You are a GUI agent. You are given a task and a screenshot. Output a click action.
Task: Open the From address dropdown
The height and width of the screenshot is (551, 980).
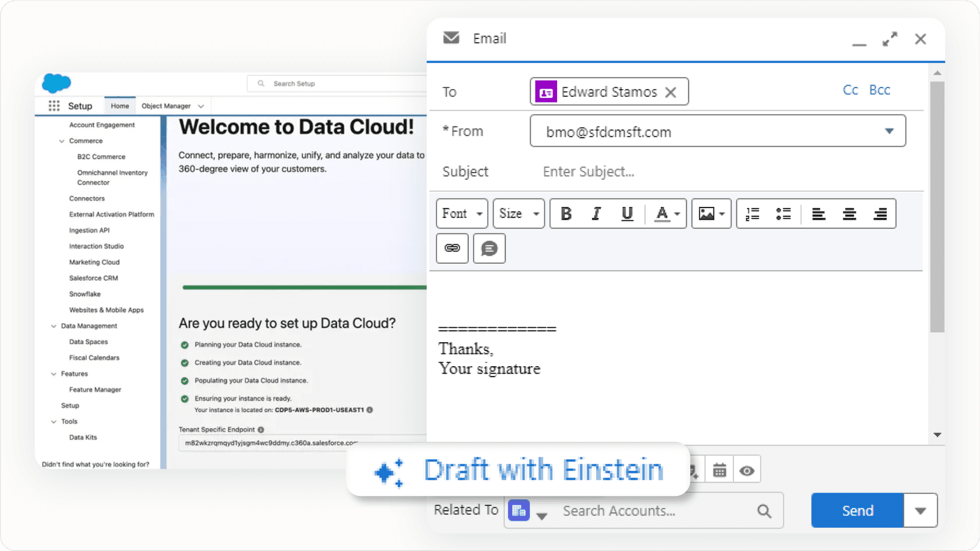[x=889, y=131]
